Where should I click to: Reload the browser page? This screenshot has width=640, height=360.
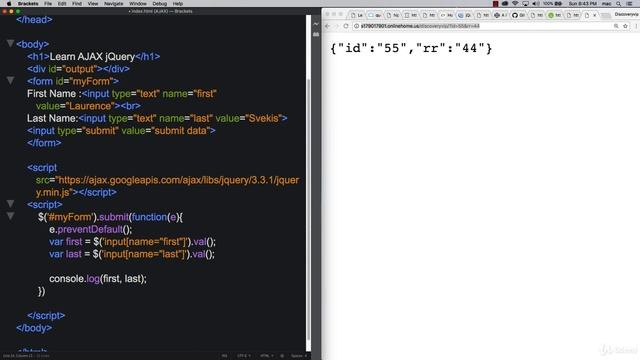346,26
